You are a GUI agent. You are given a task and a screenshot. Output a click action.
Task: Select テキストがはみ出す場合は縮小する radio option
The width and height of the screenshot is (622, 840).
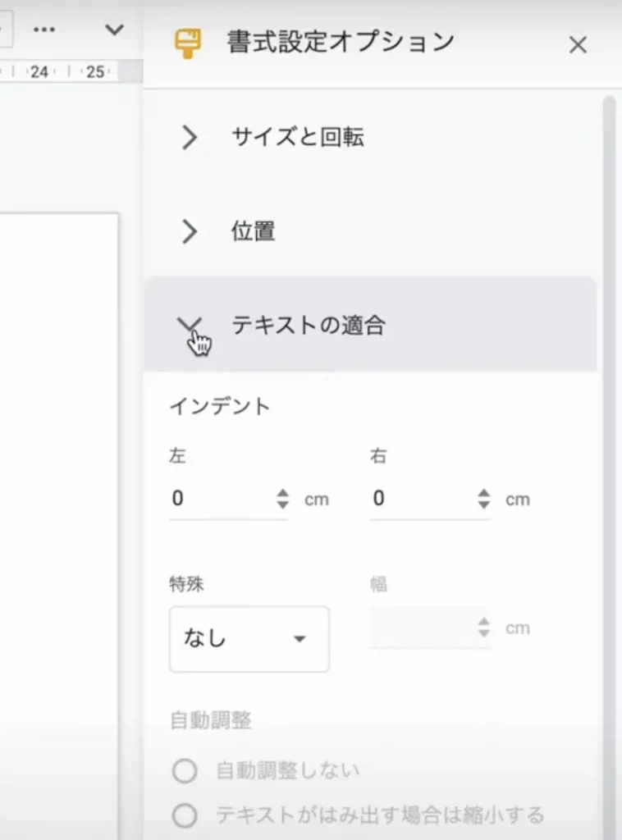coord(185,816)
